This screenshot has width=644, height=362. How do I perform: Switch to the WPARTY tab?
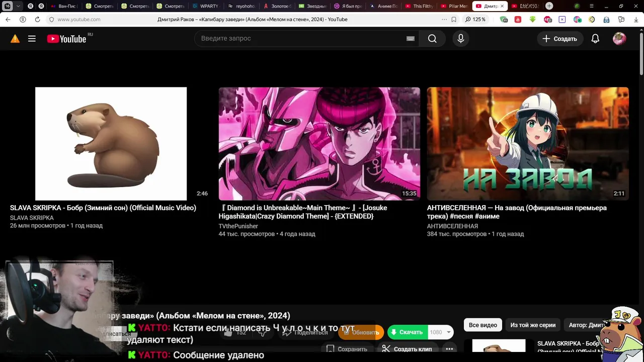206,6
